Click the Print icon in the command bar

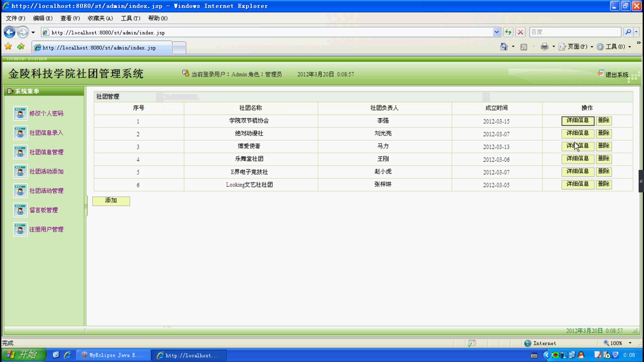(x=544, y=47)
